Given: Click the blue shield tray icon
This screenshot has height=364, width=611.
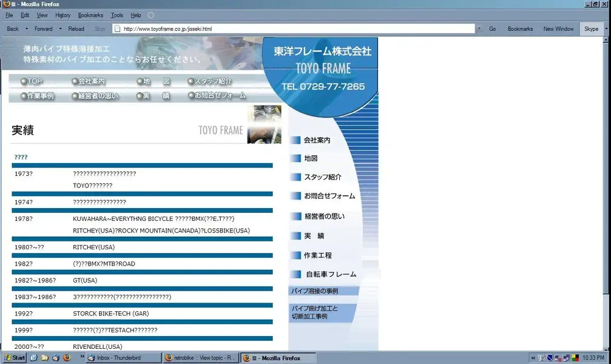Looking at the screenshot, I should tap(550, 358).
